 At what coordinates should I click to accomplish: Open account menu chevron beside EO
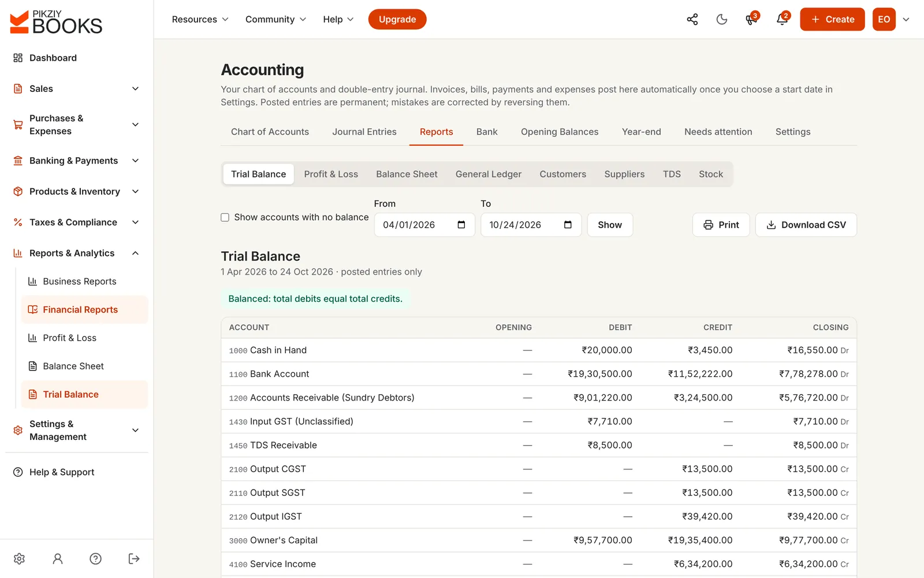[x=906, y=19]
